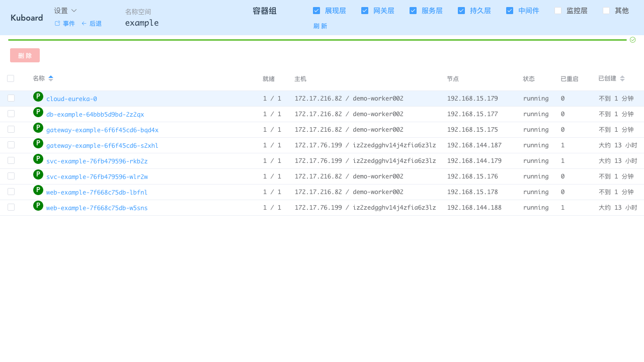Check the gateway-example-6f6f45cd6-s2xhl row checkbox

(11, 145)
